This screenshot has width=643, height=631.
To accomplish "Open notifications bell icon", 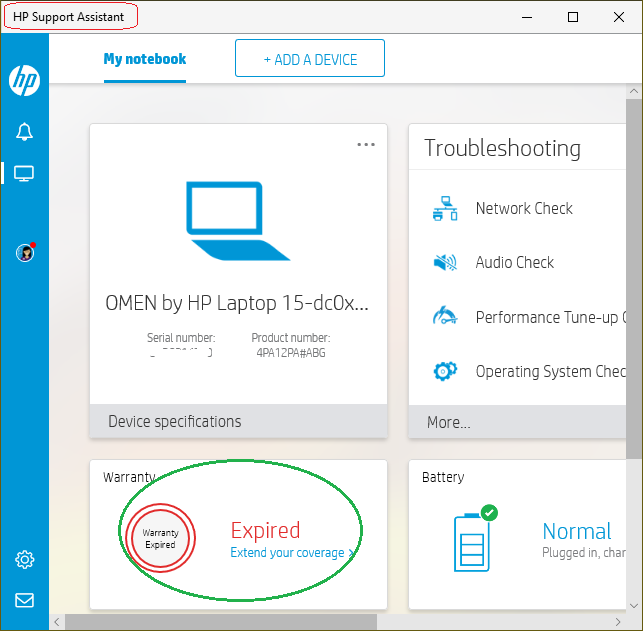I will pyautogui.click(x=24, y=132).
